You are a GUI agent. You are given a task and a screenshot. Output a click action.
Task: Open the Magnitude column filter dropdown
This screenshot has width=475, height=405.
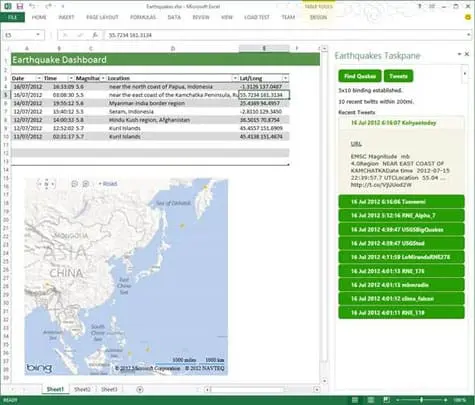[103, 78]
